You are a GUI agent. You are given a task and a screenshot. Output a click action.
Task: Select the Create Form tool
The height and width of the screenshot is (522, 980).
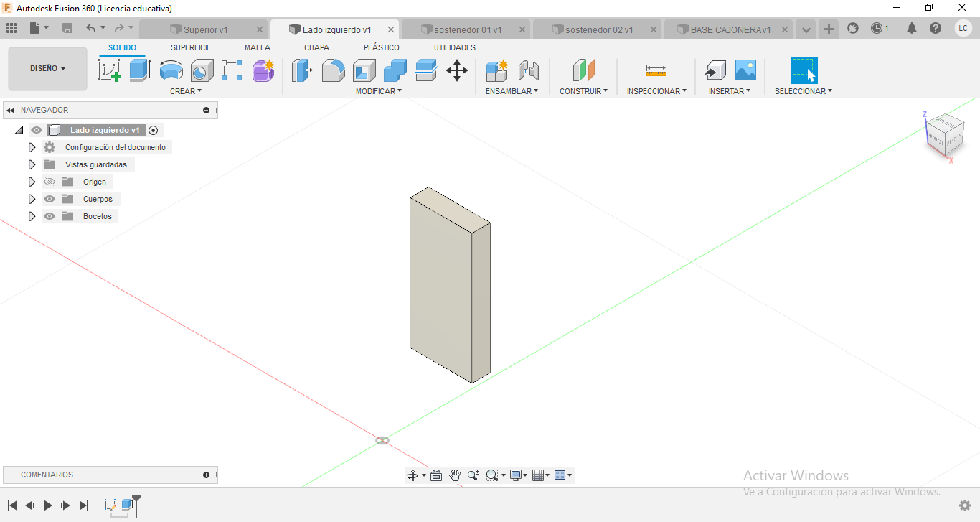pyautogui.click(x=263, y=70)
